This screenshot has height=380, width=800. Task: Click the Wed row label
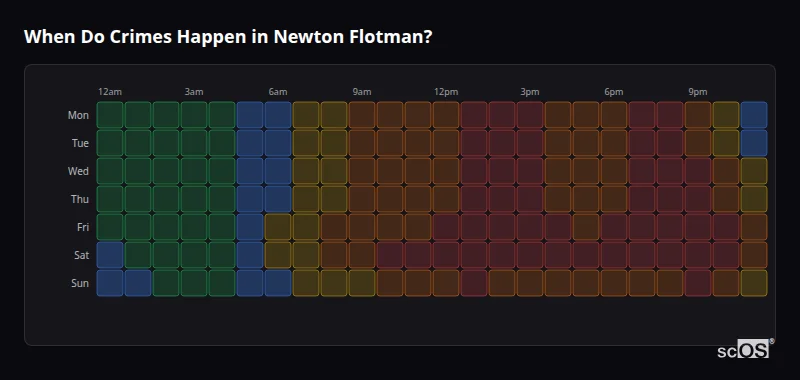(x=78, y=171)
